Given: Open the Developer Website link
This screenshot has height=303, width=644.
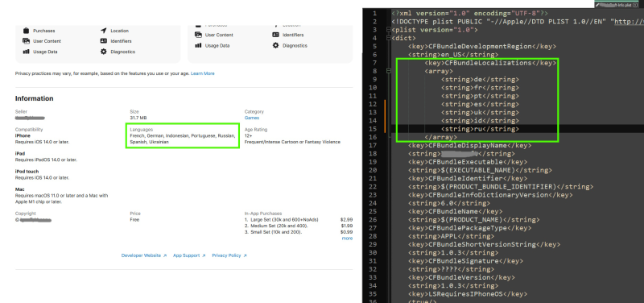Looking at the screenshot, I should pos(144,255).
